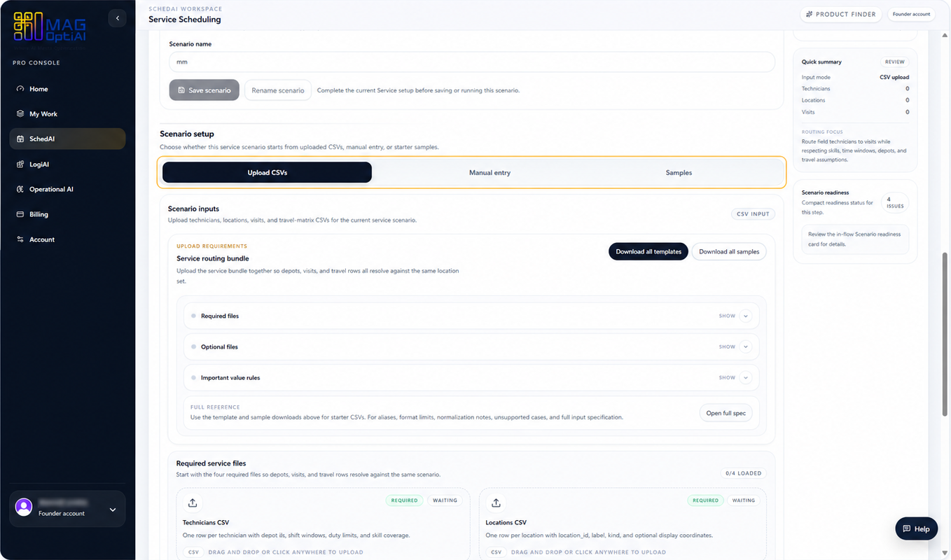Click the Service Scheduling page title
This screenshot has width=951, height=560.
[184, 20]
